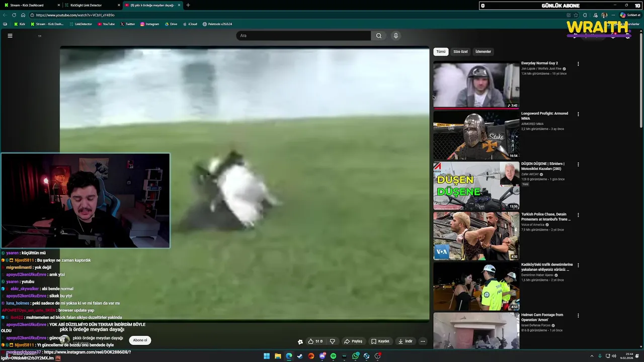Select the Size özel filter chip
The height and width of the screenshot is (362, 644).
(x=460, y=51)
